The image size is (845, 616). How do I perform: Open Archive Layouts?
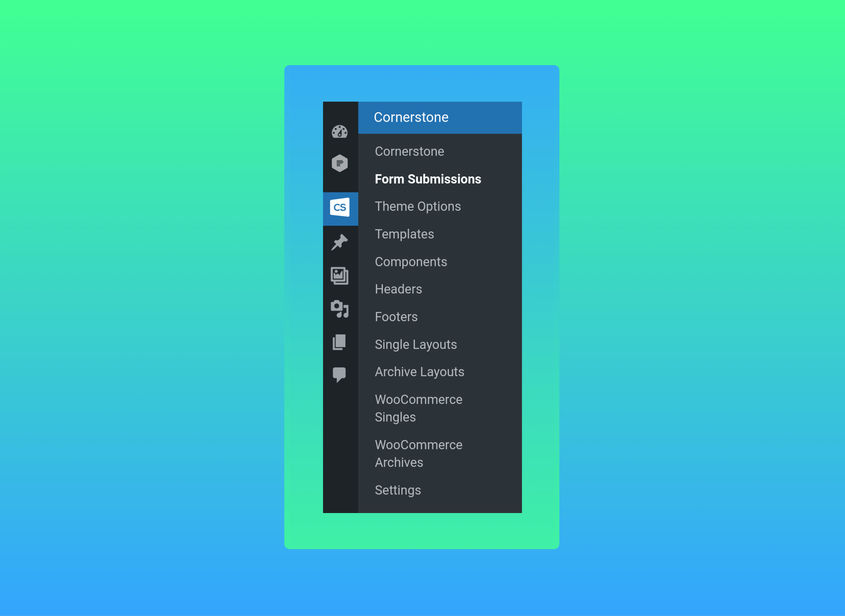click(419, 371)
